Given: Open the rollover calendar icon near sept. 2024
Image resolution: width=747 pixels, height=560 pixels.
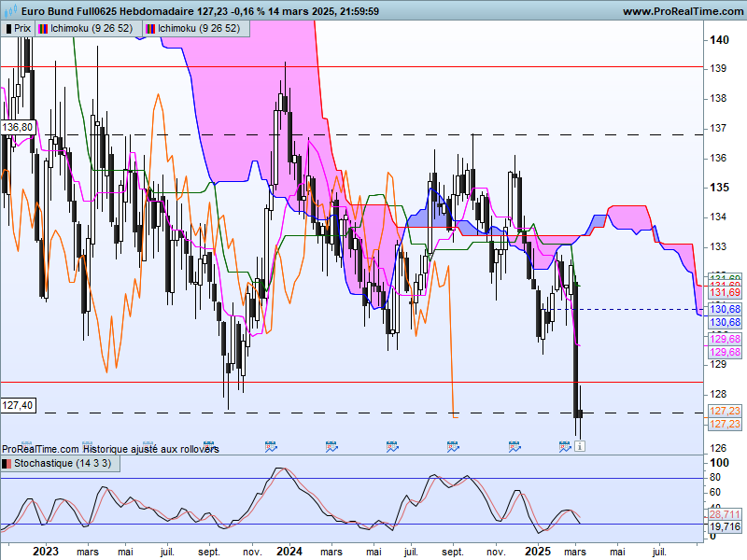Looking at the screenshot, I should [453, 446].
